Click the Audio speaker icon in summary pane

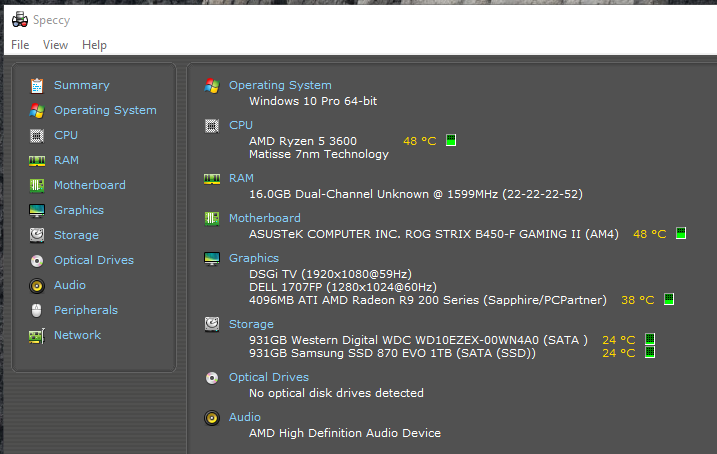click(212, 417)
